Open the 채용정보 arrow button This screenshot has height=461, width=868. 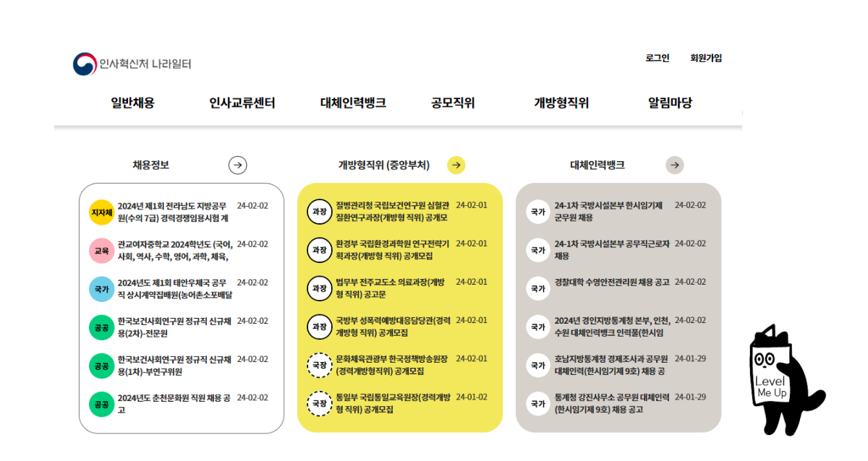pyautogui.click(x=238, y=165)
